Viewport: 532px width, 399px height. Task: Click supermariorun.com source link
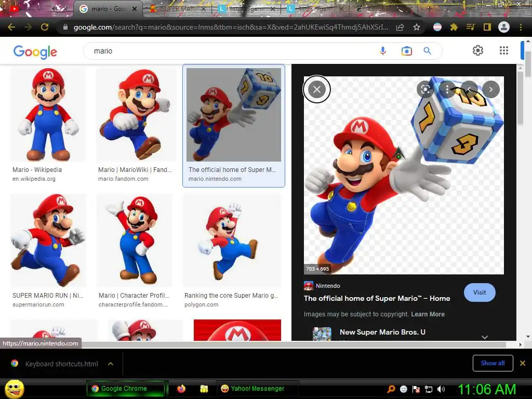coord(38,304)
